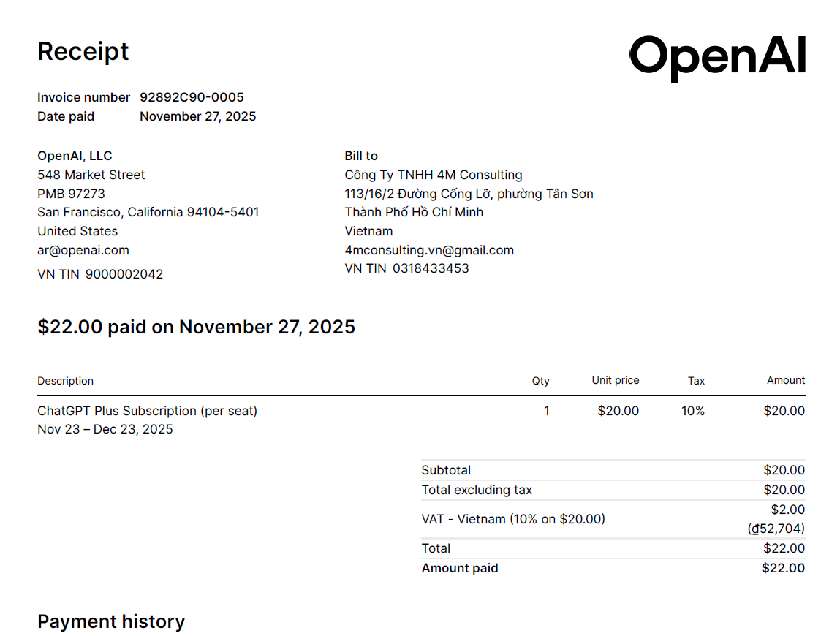The image size is (840, 636).
Task: Select the invoice number 92892C90-0005
Action: tap(192, 97)
